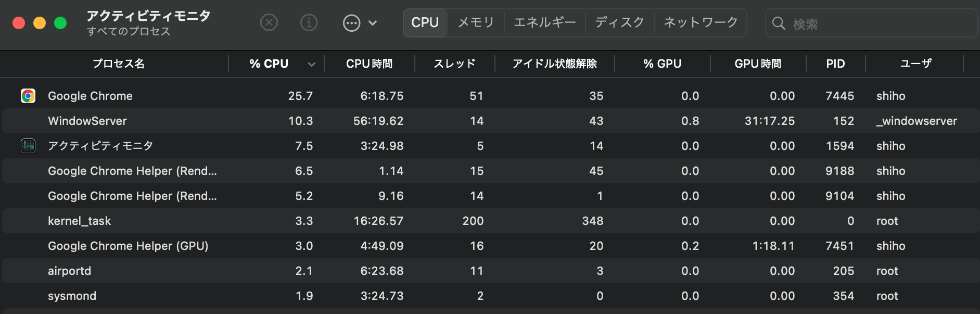Viewport: 980px width, 314px height.
Task: Expand the chevron next to ellipsis button
Action: point(373,23)
